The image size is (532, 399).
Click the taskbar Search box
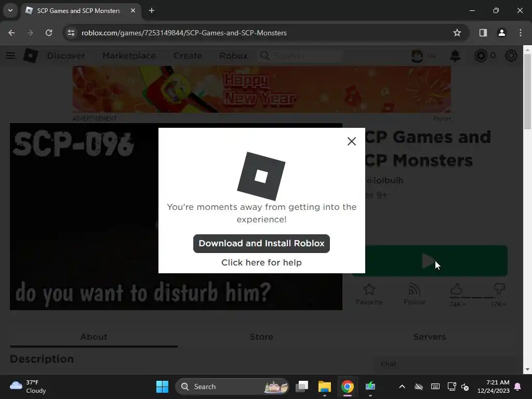(x=232, y=387)
